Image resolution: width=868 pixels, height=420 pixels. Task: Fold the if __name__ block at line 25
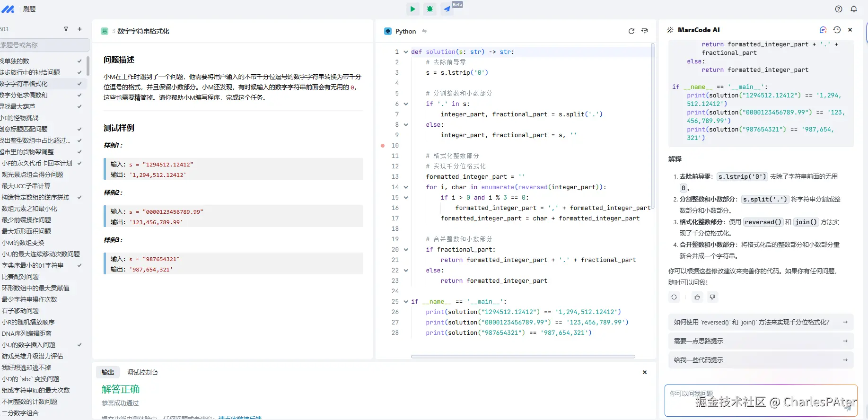pos(406,302)
